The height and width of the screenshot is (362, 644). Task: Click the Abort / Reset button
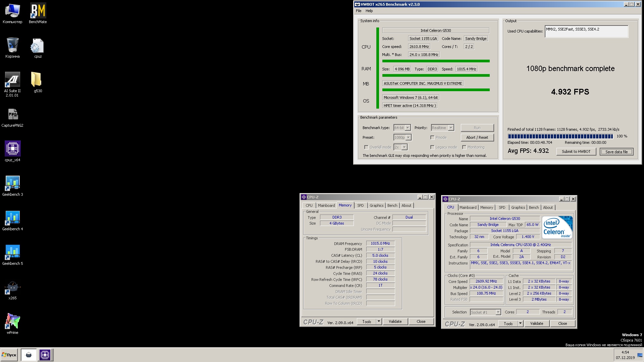point(477,137)
